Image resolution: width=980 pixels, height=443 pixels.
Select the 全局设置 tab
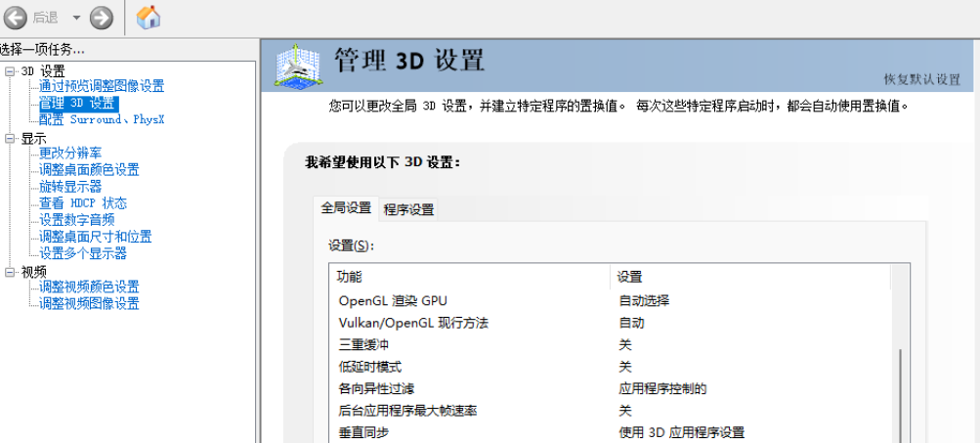pyautogui.click(x=346, y=207)
